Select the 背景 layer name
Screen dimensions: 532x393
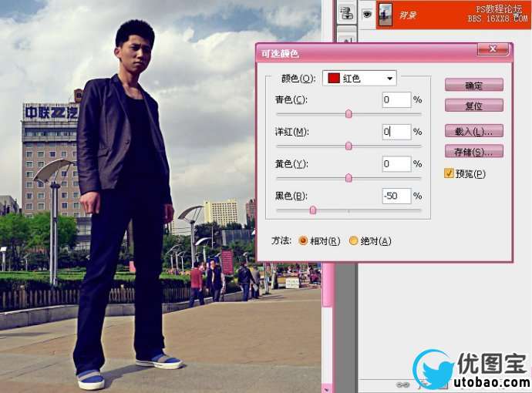point(408,15)
